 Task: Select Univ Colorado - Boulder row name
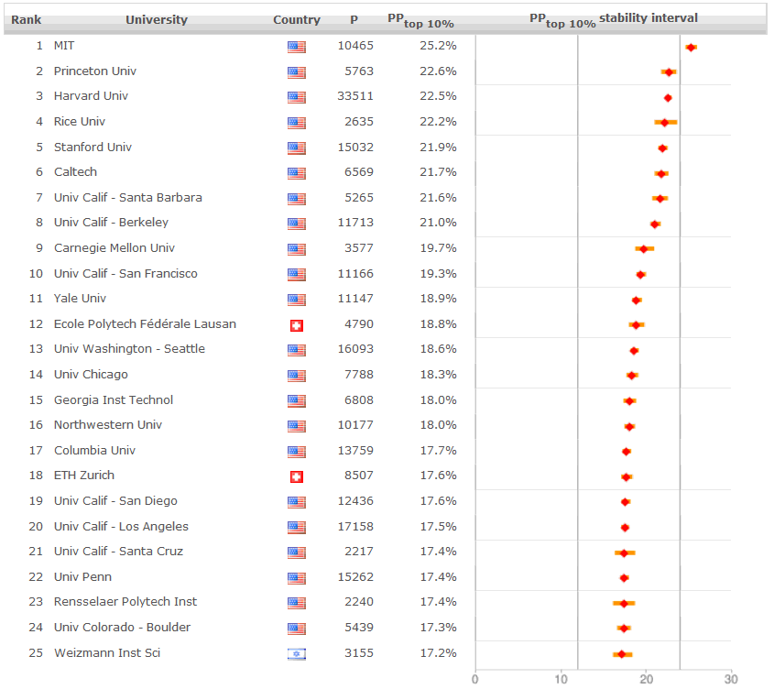(122, 627)
